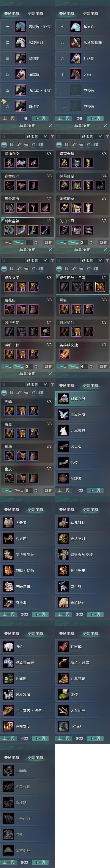This screenshot has height=868, width=110.
Task: Select the 瀛海驹·游夜 horse portrait
Action: click(20, 27)
